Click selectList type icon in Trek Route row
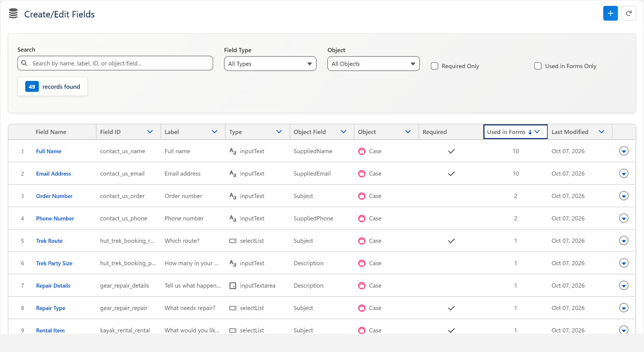This screenshot has height=352, width=644. (233, 241)
